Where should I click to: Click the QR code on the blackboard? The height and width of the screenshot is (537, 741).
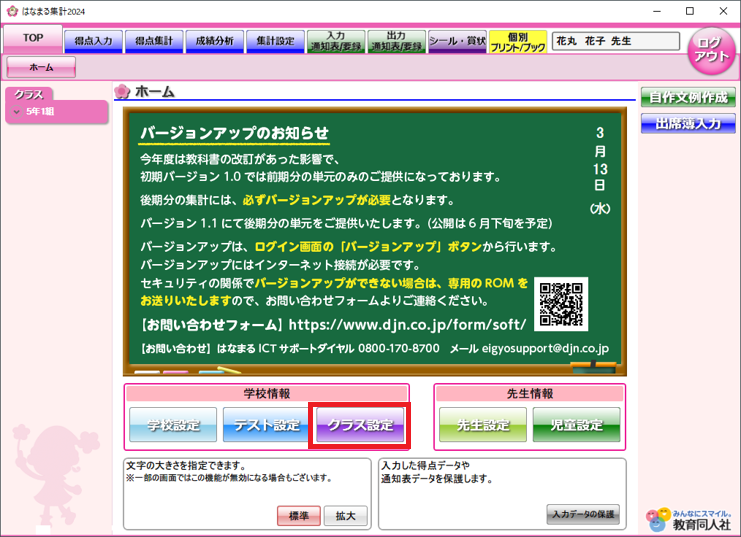click(561, 304)
